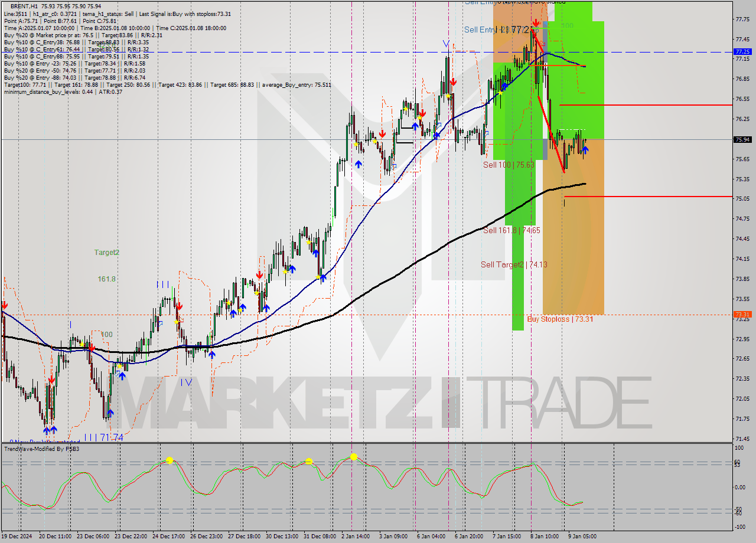The image size is (756, 543).
Task: Click the blue 77.25 price tag
Action: (742, 52)
